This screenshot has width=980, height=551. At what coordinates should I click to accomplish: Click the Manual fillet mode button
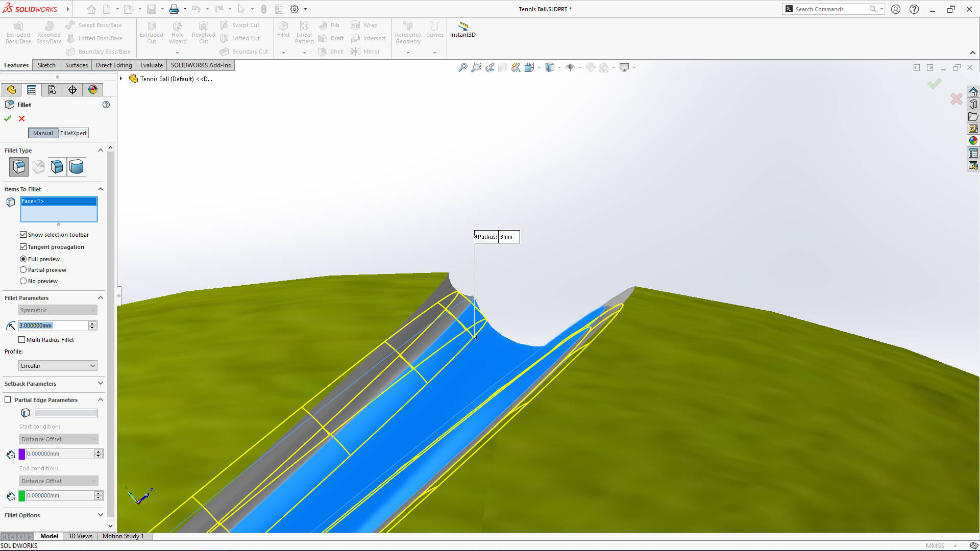[43, 133]
